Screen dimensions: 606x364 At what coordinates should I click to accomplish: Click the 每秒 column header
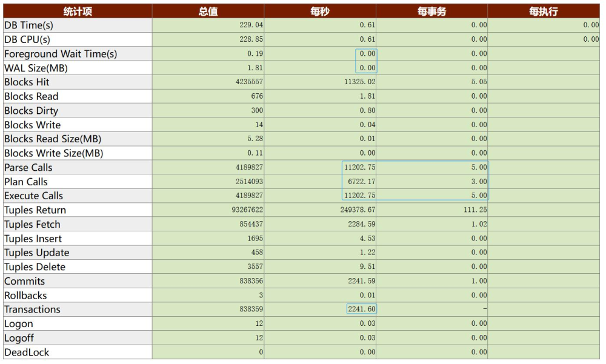320,12
